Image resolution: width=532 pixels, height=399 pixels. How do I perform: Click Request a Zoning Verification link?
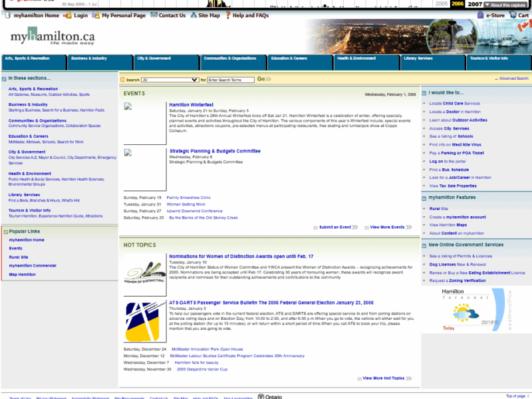pyautogui.click(x=458, y=281)
